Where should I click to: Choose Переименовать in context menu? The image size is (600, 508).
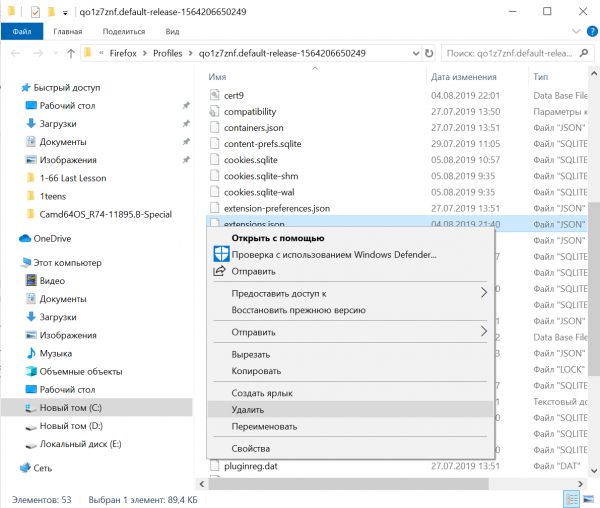pyautogui.click(x=264, y=426)
